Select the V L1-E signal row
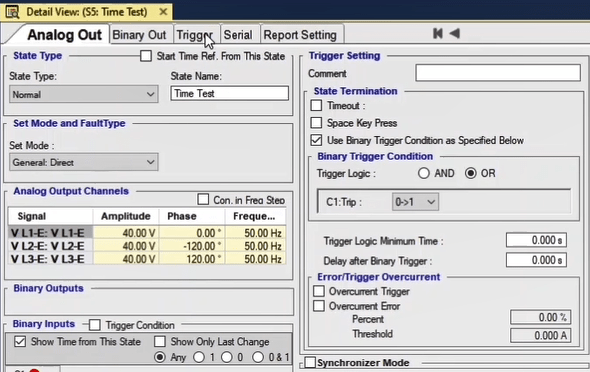 (50, 233)
